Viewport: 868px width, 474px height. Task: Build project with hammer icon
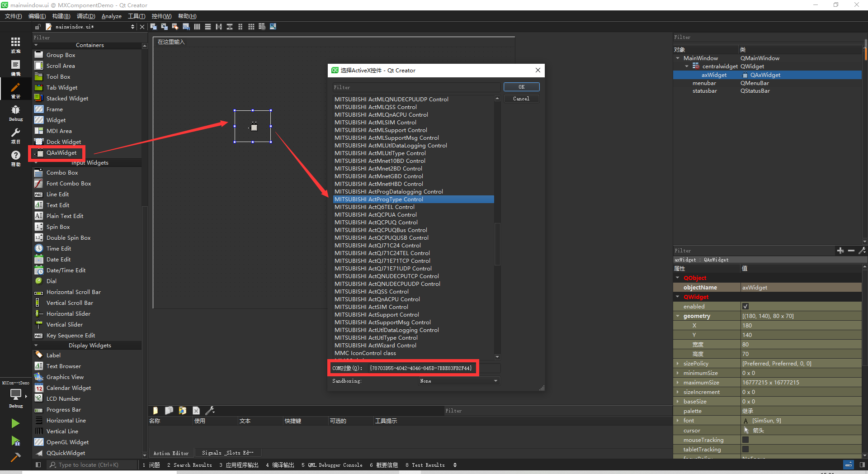tap(15, 457)
